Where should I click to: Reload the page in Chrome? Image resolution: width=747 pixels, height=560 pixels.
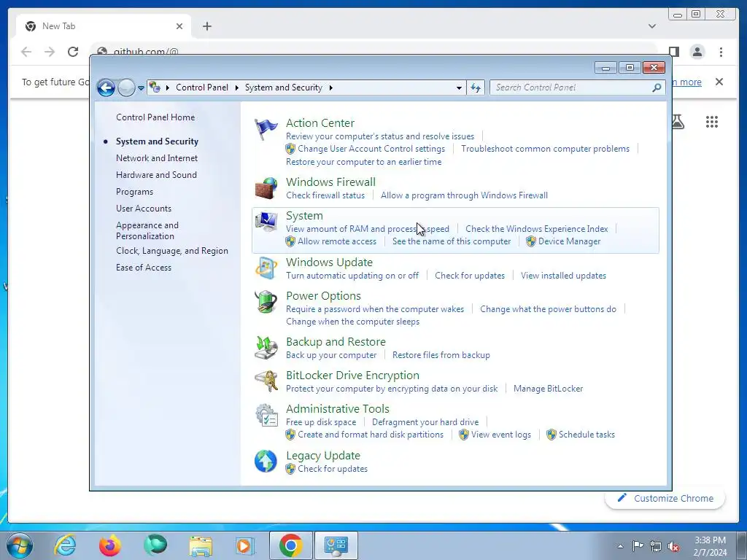coord(73,52)
